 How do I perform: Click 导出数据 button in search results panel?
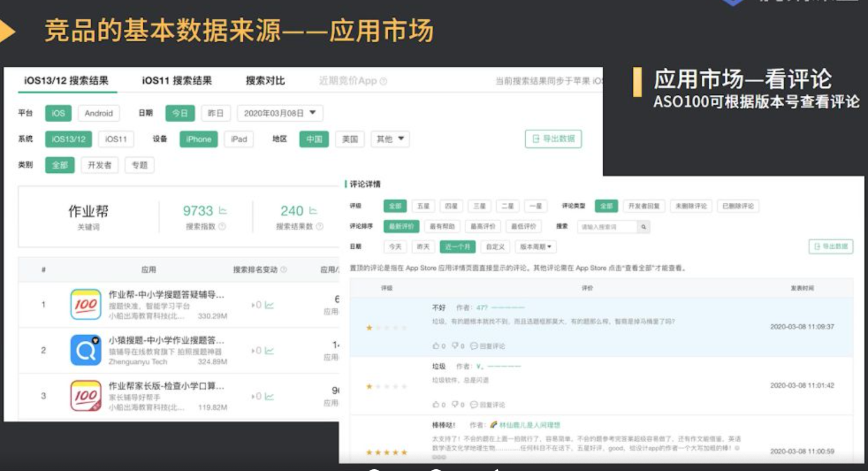(x=553, y=139)
